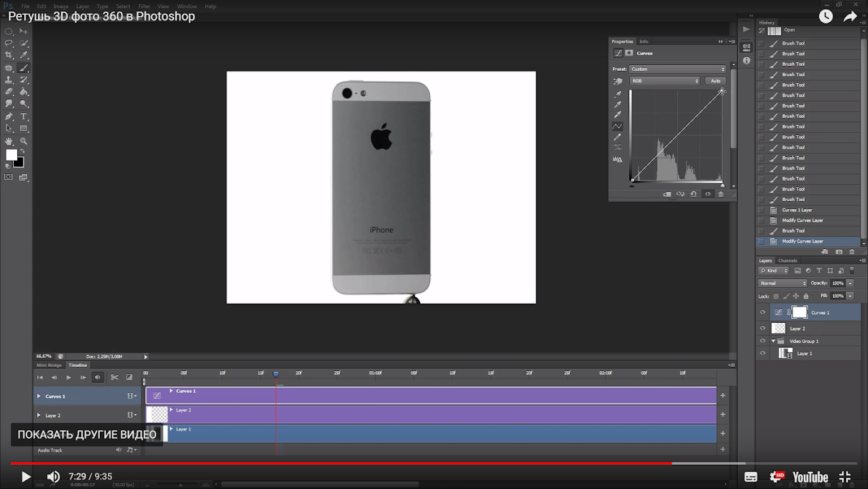This screenshot has width=868, height=489.
Task: Select the Eyedropper tool in the toolbox
Action: tap(24, 55)
